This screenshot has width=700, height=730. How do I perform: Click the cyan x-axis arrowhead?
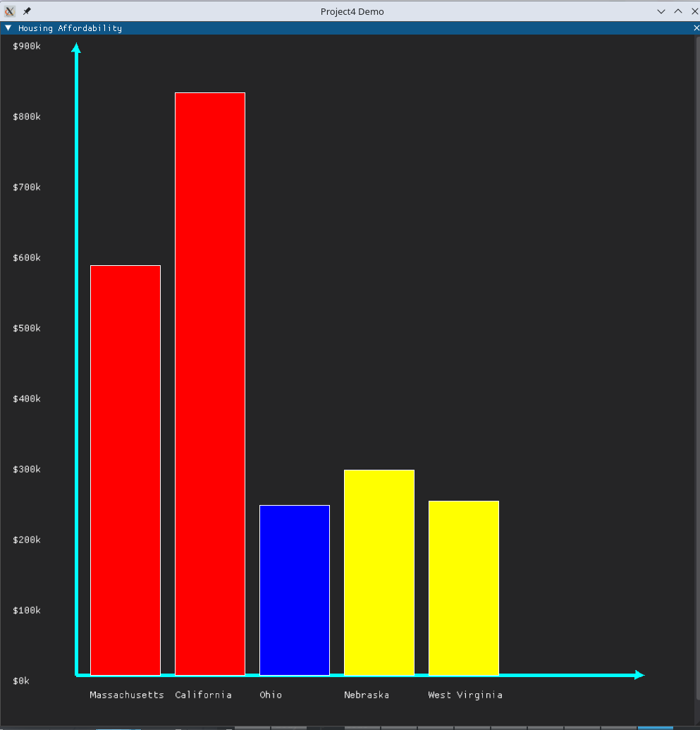(639, 675)
